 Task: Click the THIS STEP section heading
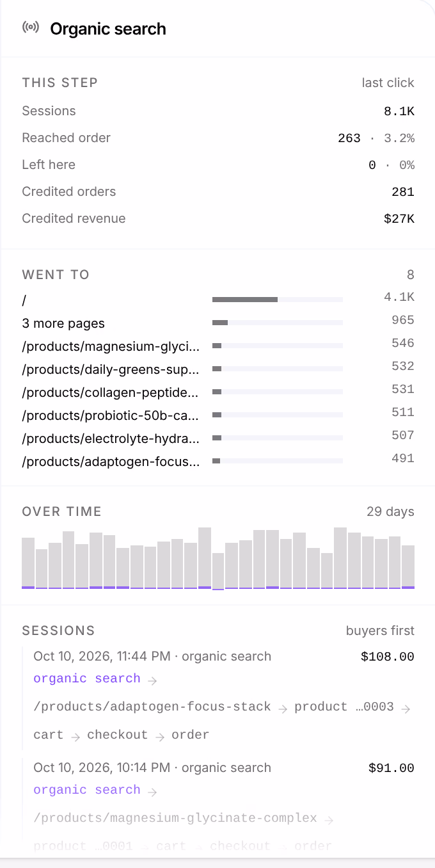click(60, 83)
